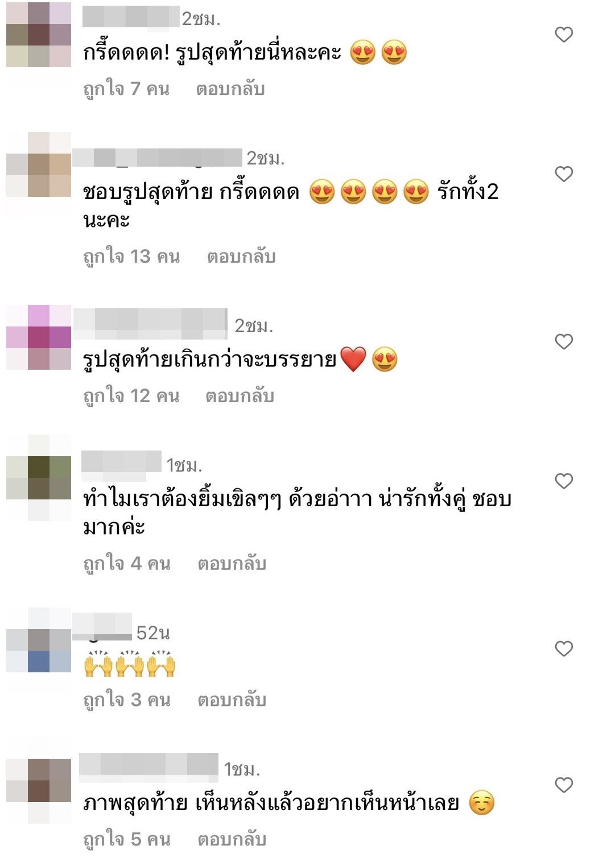Reply to comment with 12 likes

pyautogui.click(x=240, y=396)
